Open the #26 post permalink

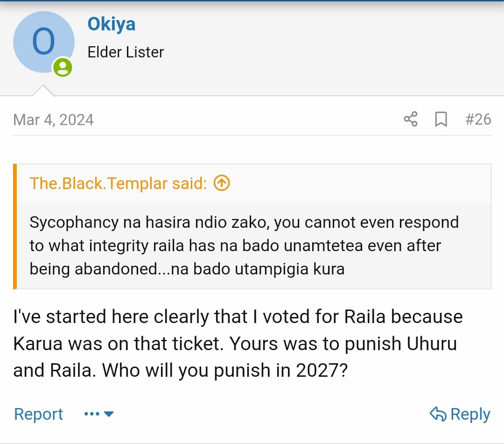pos(478,120)
